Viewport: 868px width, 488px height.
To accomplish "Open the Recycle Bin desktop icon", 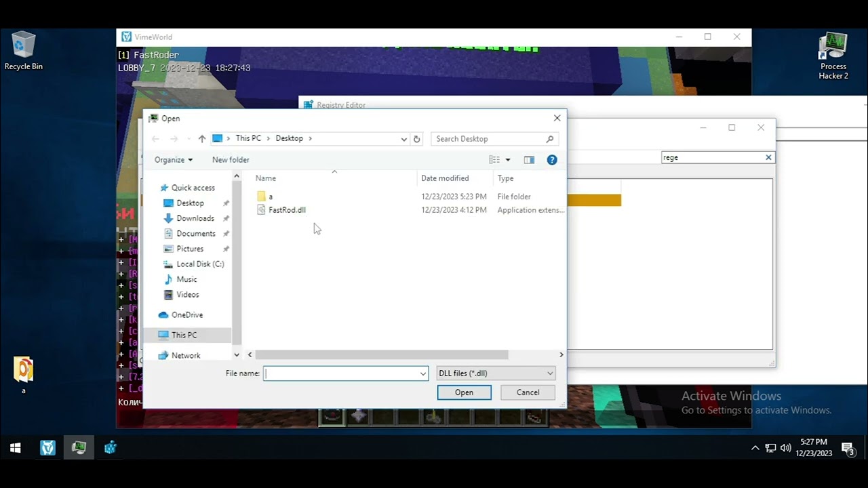I will click(23, 50).
